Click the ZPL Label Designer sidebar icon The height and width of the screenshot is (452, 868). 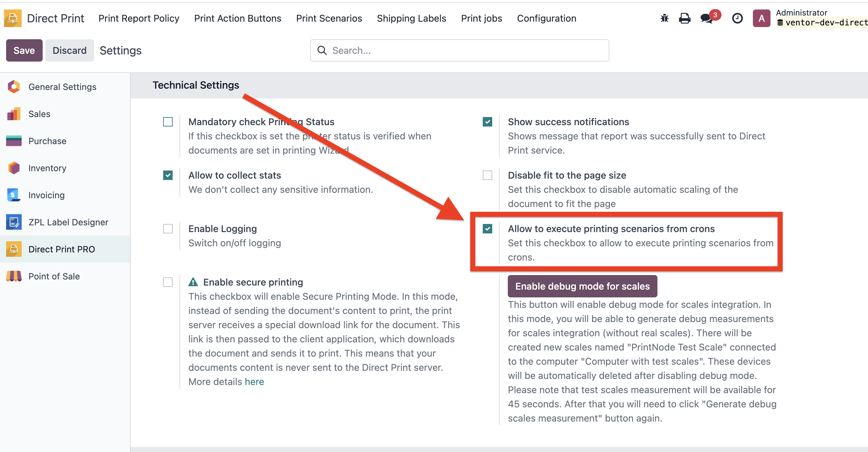[14, 222]
